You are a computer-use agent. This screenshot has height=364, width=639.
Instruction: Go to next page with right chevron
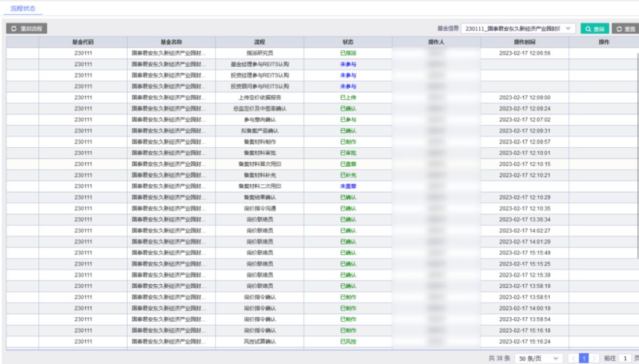(594, 358)
